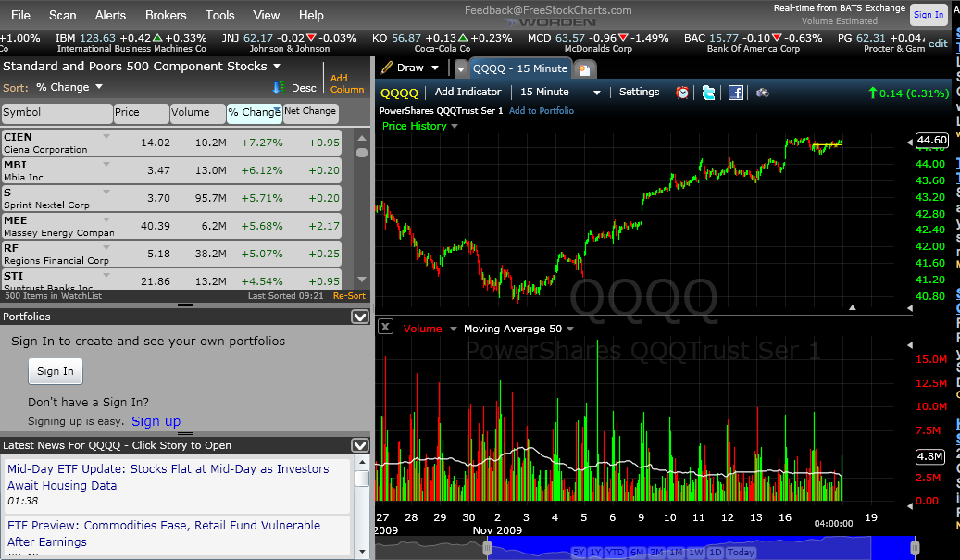
Task: Open ETF Preview Commodities Ease news story
Action: point(164,533)
